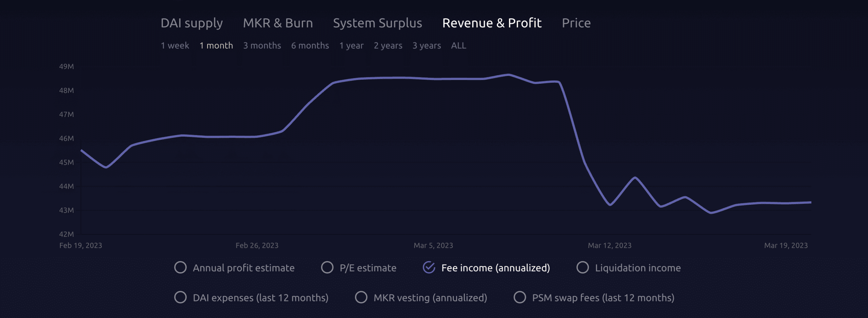Select the System Surplus tab
This screenshot has height=318, width=868.
(x=377, y=23)
